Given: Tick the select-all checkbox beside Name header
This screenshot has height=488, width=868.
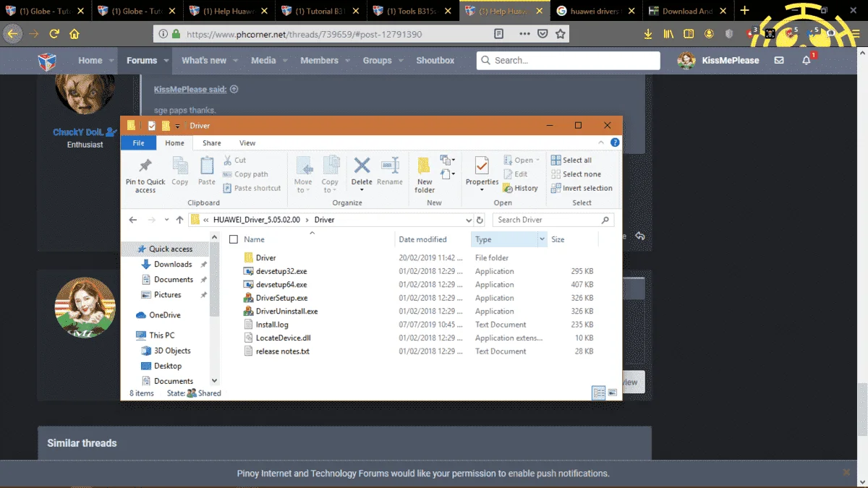Looking at the screenshot, I should coord(233,239).
